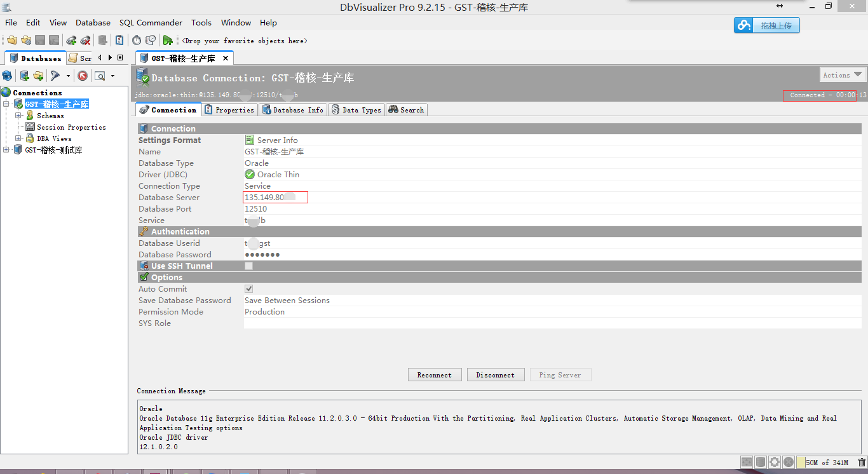Open the tab list icon beside Scripts tab
The width and height of the screenshot is (868, 474).
click(120, 58)
